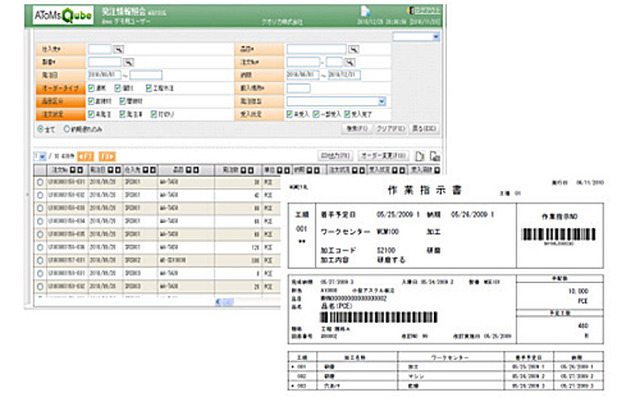Open order number (注文No) lookup magnifier
This screenshot has width=640, height=400.
349,62
